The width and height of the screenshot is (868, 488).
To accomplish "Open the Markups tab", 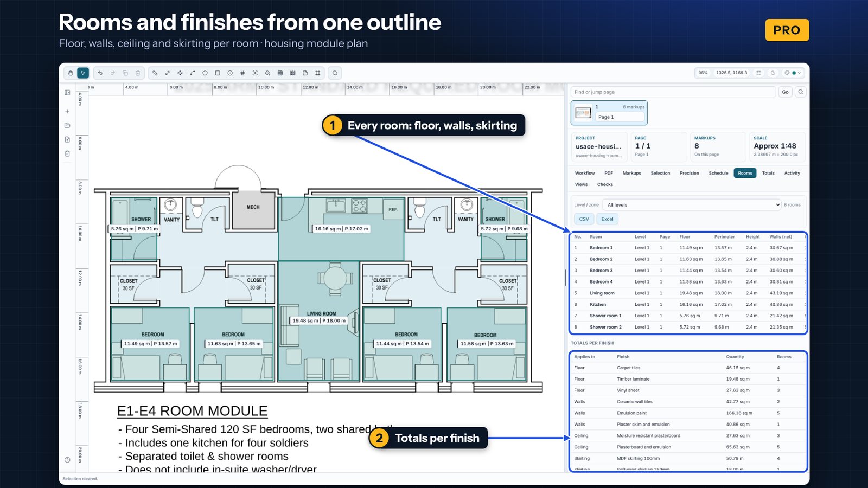I will pyautogui.click(x=631, y=173).
